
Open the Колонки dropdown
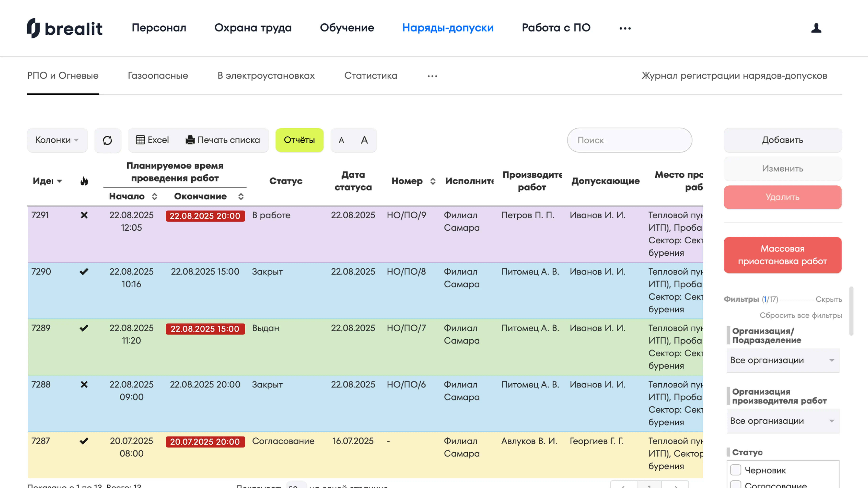pyautogui.click(x=57, y=140)
